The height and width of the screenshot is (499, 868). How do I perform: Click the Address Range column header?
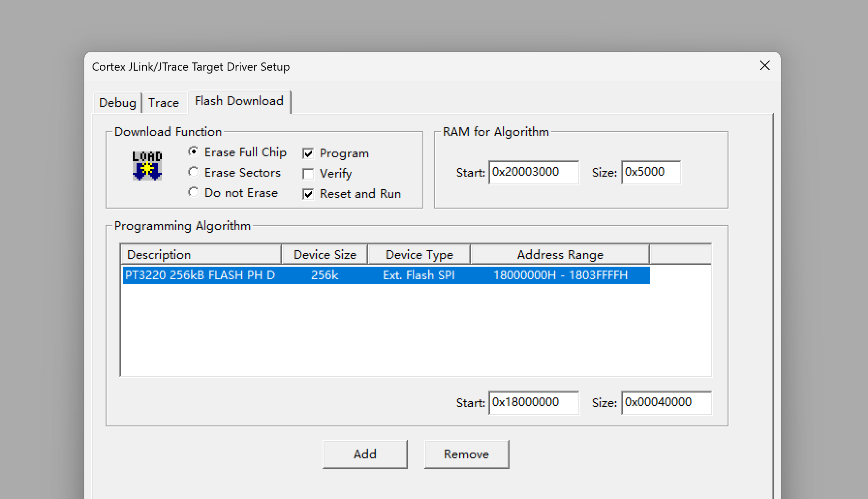click(x=559, y=255)
